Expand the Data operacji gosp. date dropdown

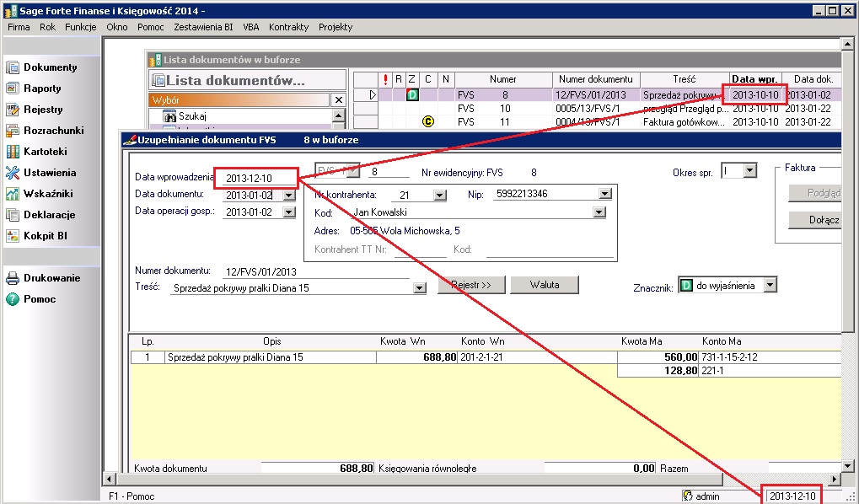288,212
